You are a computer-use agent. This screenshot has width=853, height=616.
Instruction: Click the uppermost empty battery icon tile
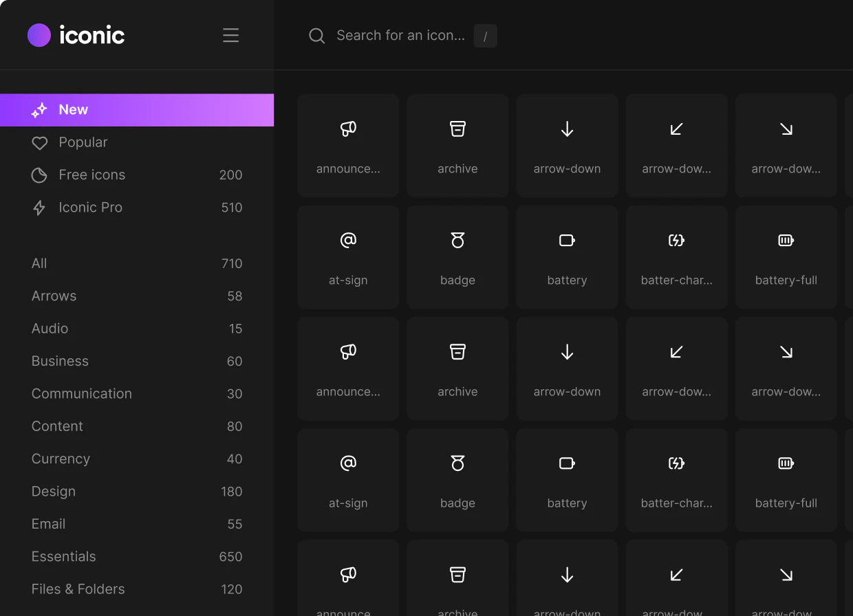tap(567, 257)
